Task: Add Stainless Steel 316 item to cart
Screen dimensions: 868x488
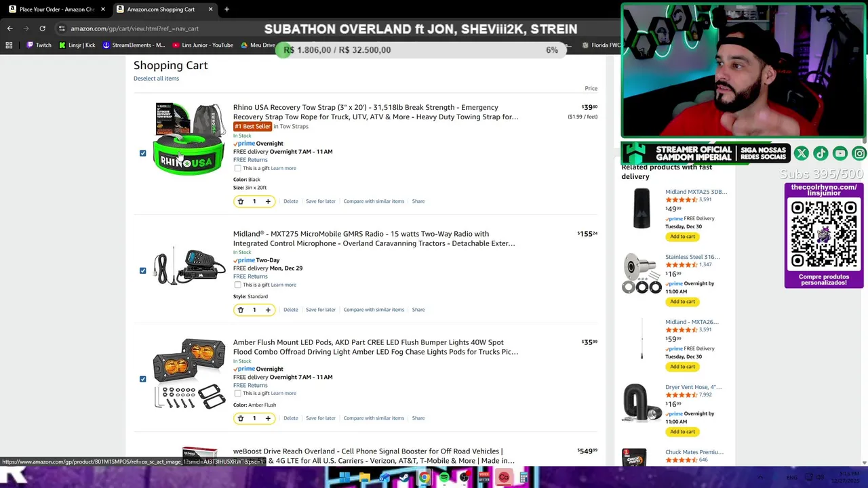Action: coord(683,302)
